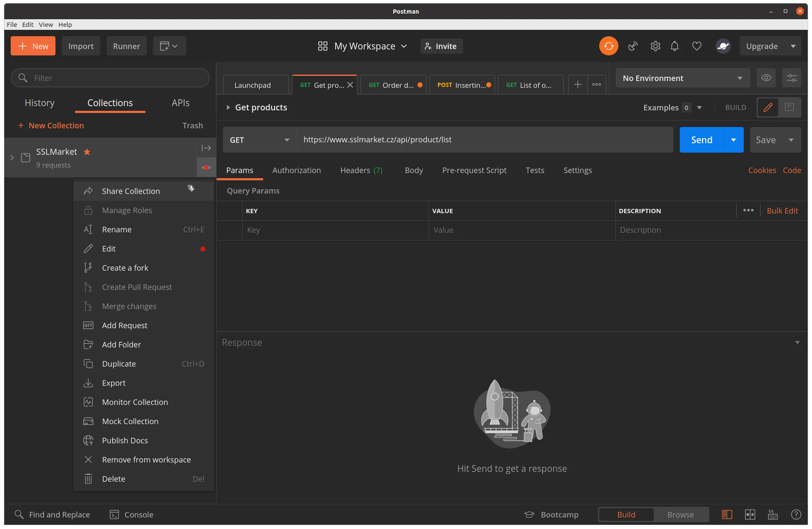The height and width of the screenshot is (529, 812).
Task: Click the environment quick look eye icon
Action: 766,78
